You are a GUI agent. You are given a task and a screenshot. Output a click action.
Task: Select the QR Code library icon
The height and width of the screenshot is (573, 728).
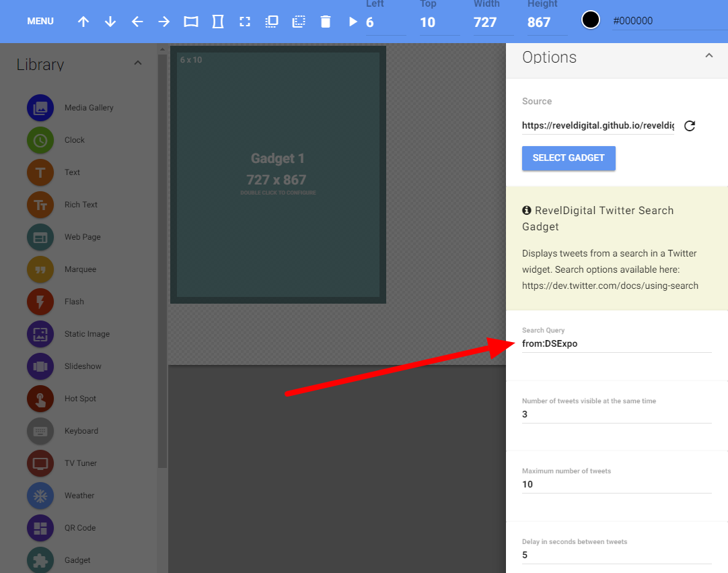coord(40,527)
